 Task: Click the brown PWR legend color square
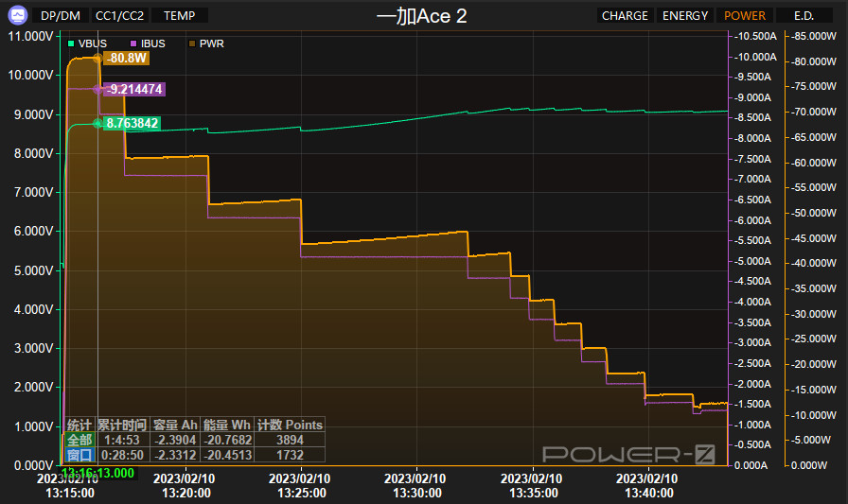pyautogui.click(x=192, y=43)
